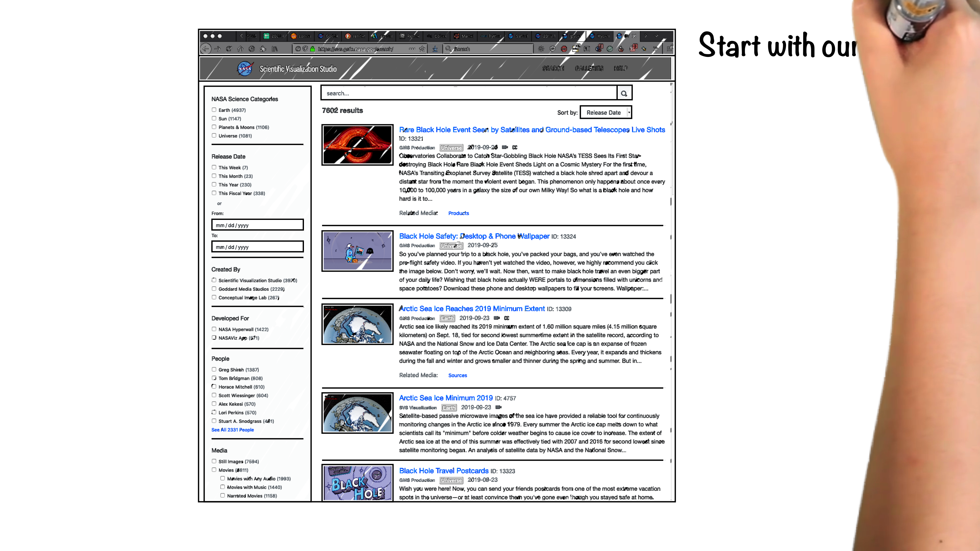Open 'Black Hole Safety: Desktop & Phone Wallpaper' link
Screen dimensions: 980x551
(x=474, y=236)
